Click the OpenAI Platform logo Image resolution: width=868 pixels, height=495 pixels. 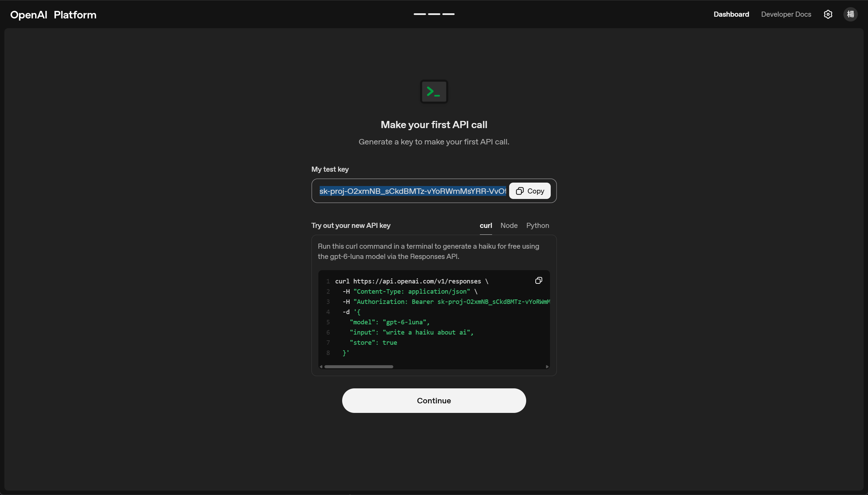[53, 15]
